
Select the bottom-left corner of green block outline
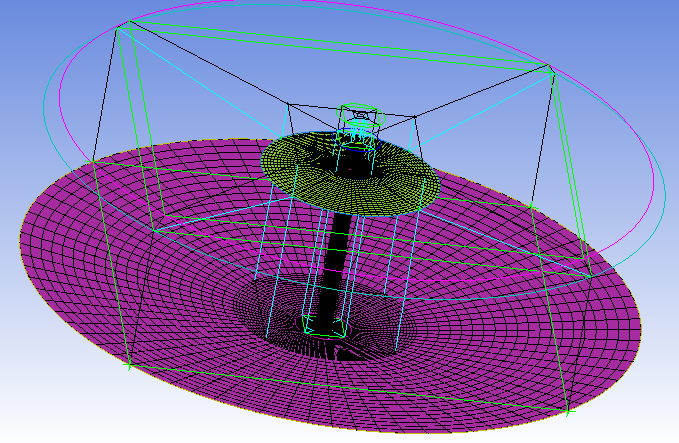pyautogui.click(x=128, y=366)
